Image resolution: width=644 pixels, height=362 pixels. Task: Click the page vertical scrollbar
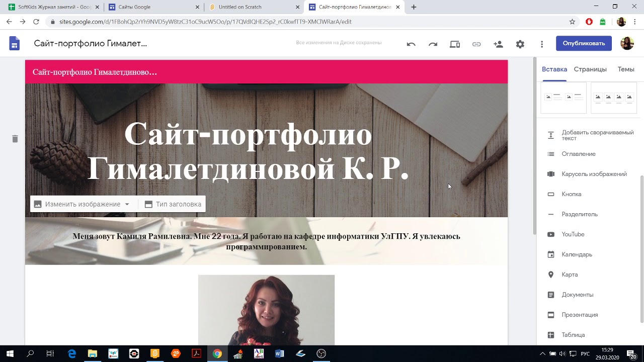[x=534, y=146]
